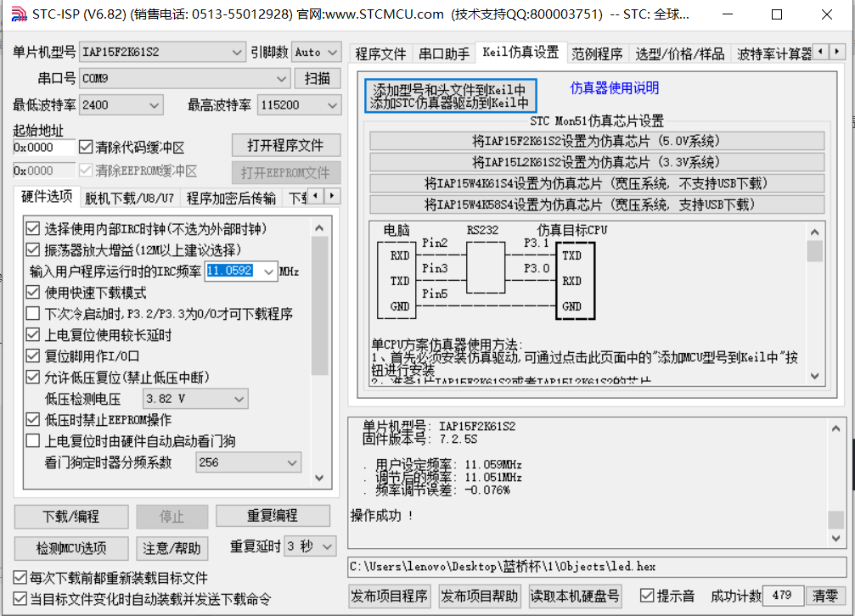Viewport: 855px width, 616px height.
Task: Set IAP15W4K58S4 as simulator chip button
Action: [597, 204]
